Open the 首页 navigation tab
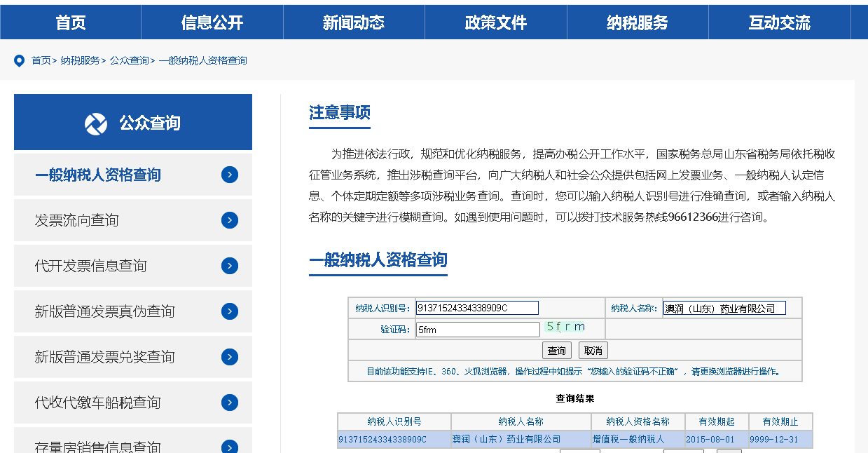The height and width of the screenshot is (453, 868). 71,22
